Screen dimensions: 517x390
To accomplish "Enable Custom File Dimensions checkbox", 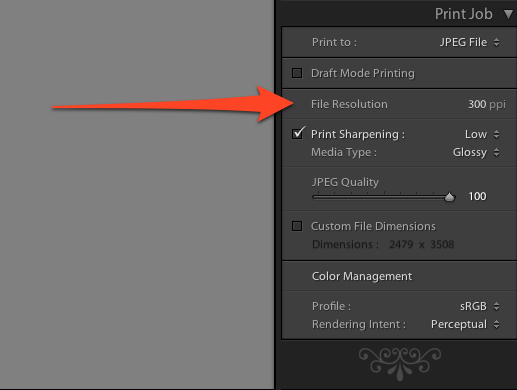I will point(297,226).
